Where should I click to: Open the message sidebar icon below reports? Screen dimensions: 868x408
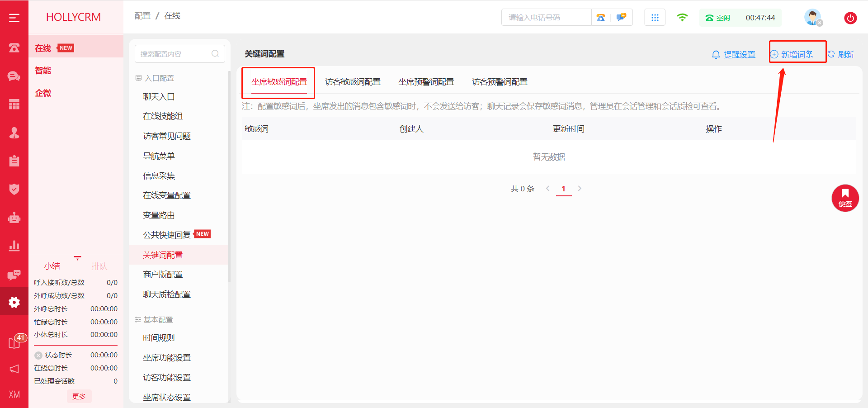[x=14, y=274]
